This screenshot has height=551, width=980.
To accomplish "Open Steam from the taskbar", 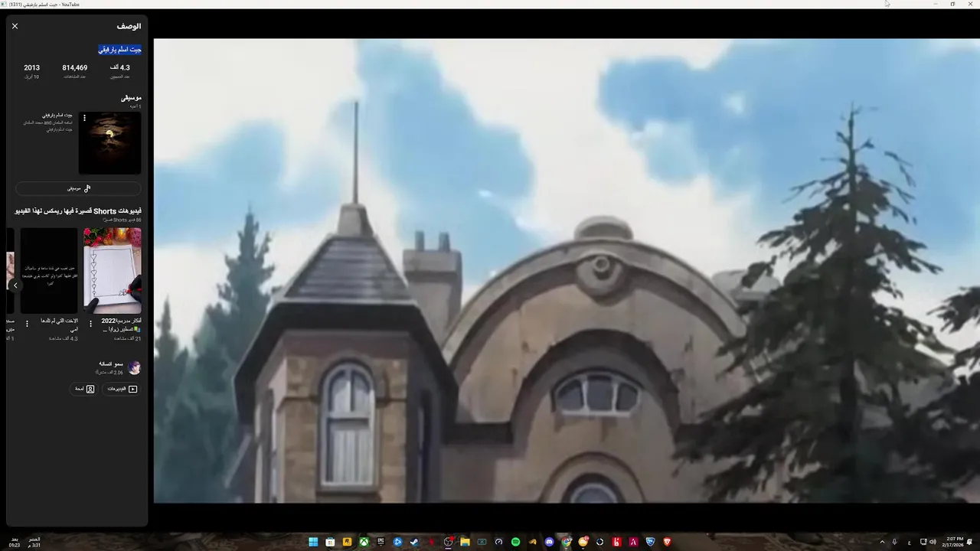I will 414,542.
